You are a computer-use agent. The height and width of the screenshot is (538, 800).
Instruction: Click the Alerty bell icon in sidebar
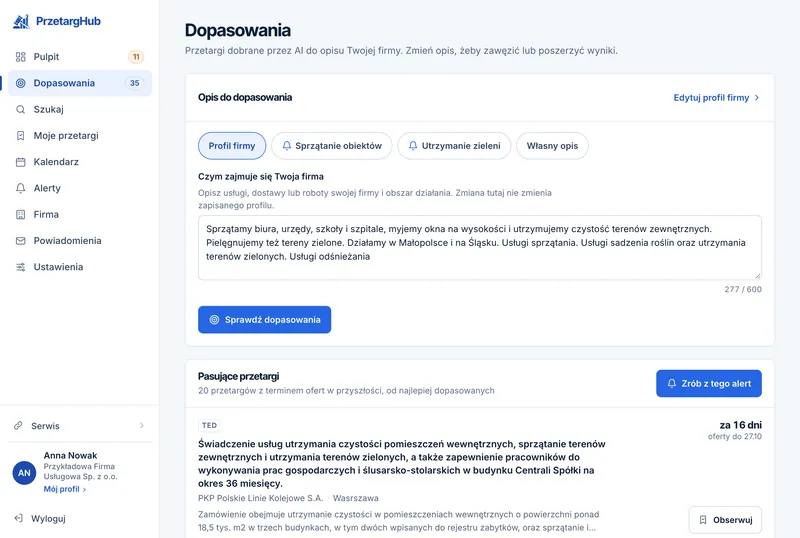pyautogui.click(x=20, y=188)
